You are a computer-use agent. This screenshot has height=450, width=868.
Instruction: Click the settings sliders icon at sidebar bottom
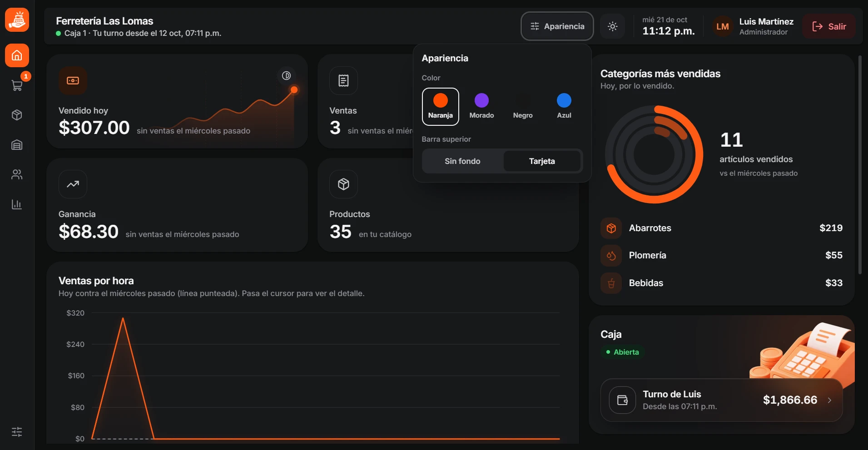point(17,432)
